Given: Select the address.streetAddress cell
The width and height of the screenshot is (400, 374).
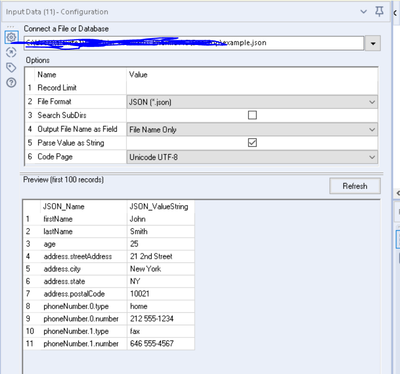Looking at the screenshot, I should 84,256.
